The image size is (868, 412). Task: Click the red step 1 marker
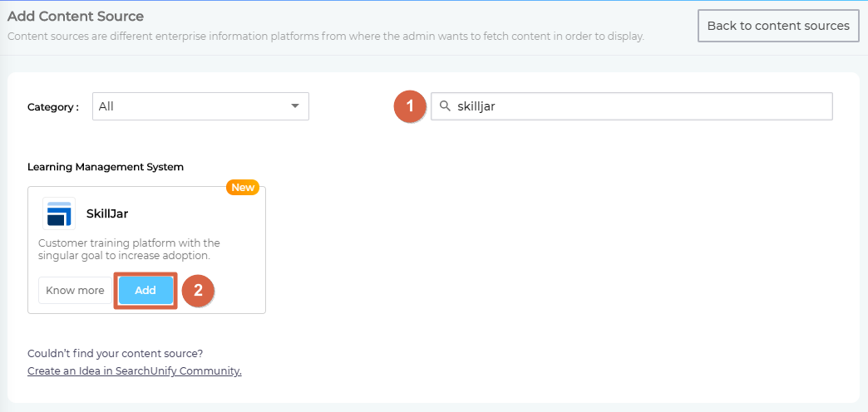point(410,106)
